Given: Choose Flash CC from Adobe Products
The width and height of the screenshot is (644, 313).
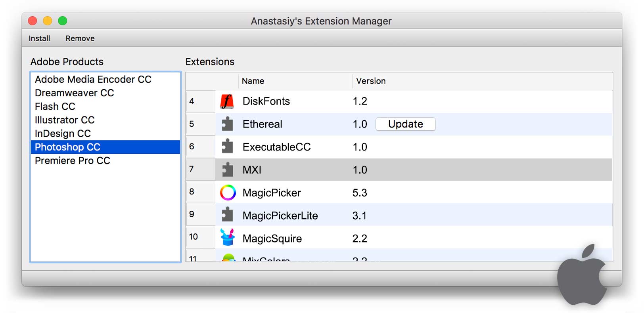Looking at the screenshot, I should (105, 106).
